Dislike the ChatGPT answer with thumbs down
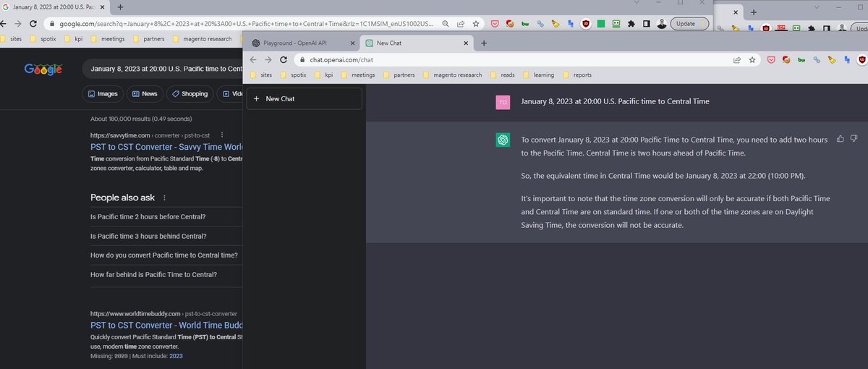The height and width of the screenshot is (369, 868). (x=854, y=138)
